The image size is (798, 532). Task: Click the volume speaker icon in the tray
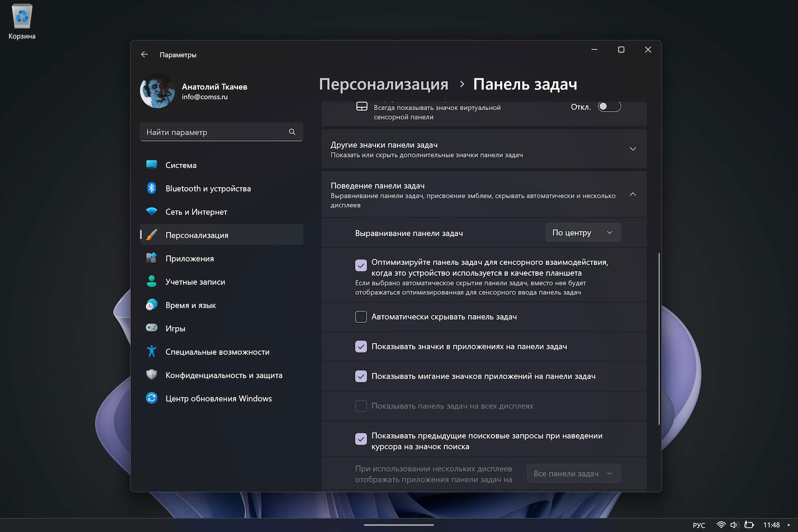pyautogui.click(x=734, y=525)
